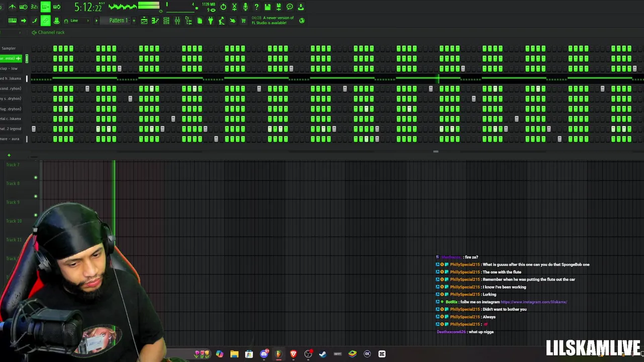Screen dimensions: 644x362
Task: Open the chat bubble feedback icon
Action: point(290,7)
